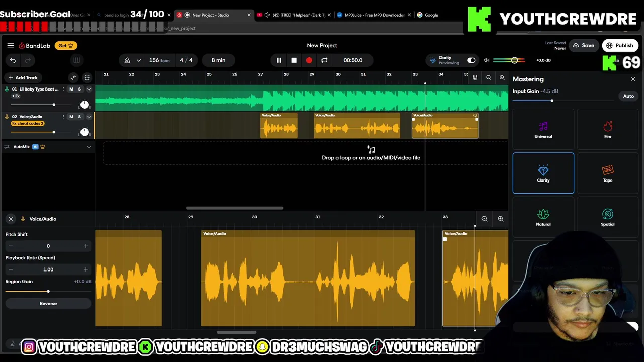Open Lil Baby Type Beat track three-dot menu

[x=63, y=89]
